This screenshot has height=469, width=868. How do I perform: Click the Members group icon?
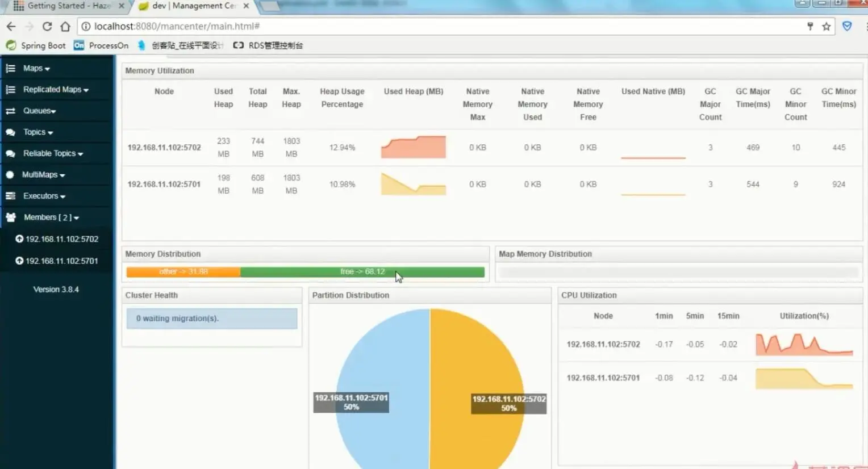(11, 217)
